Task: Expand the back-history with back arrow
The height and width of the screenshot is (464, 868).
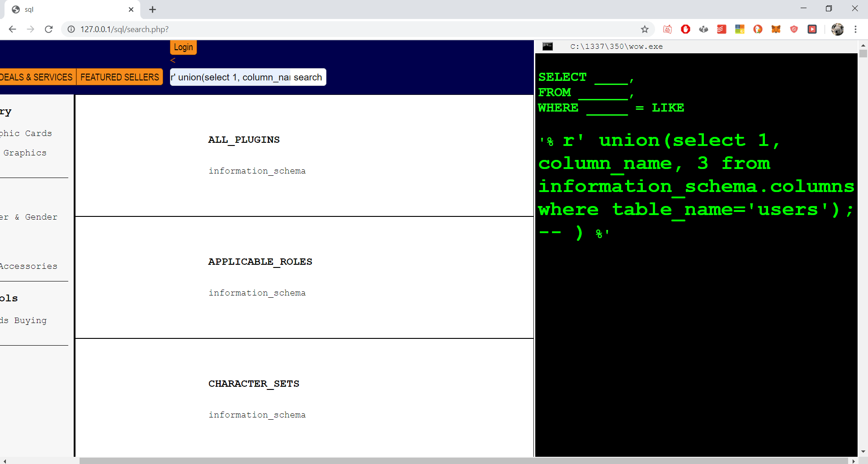Action: pyautogui.click(x=12, y=29)
